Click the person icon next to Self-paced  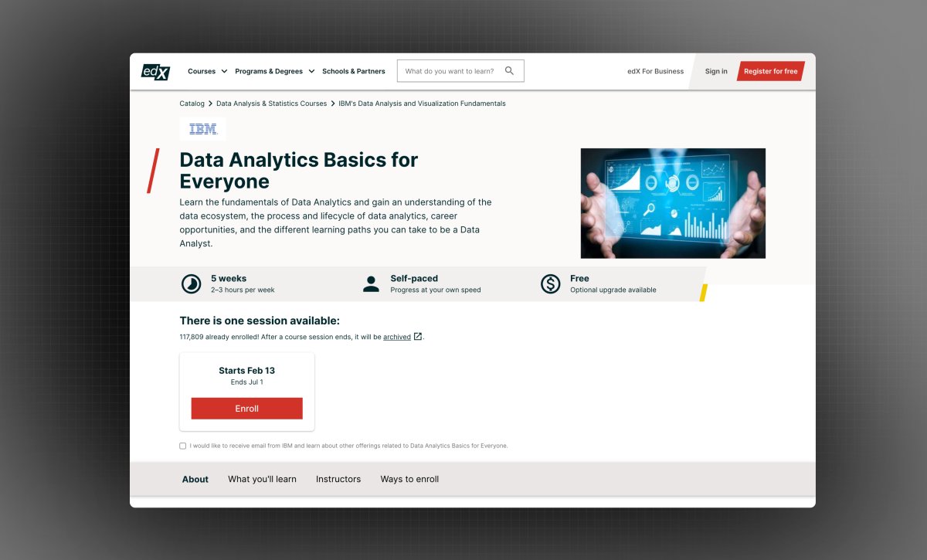pyautogui.click(x=371, y=283)
